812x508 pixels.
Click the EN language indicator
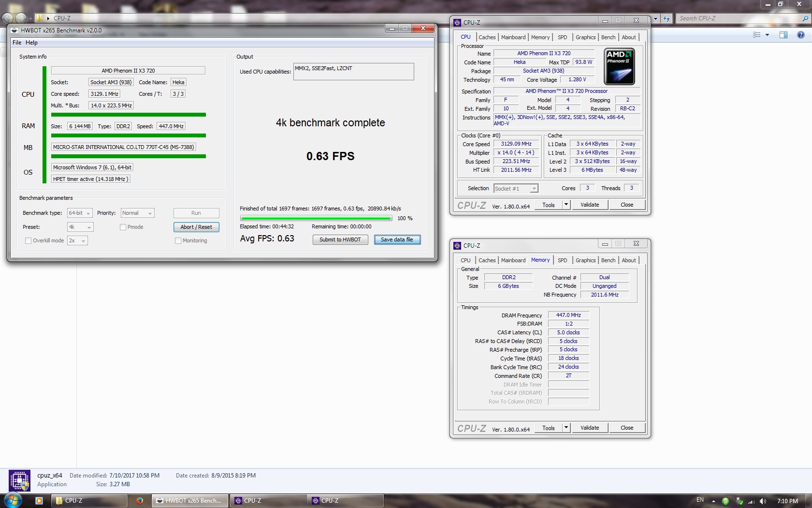tap(700, 500)
